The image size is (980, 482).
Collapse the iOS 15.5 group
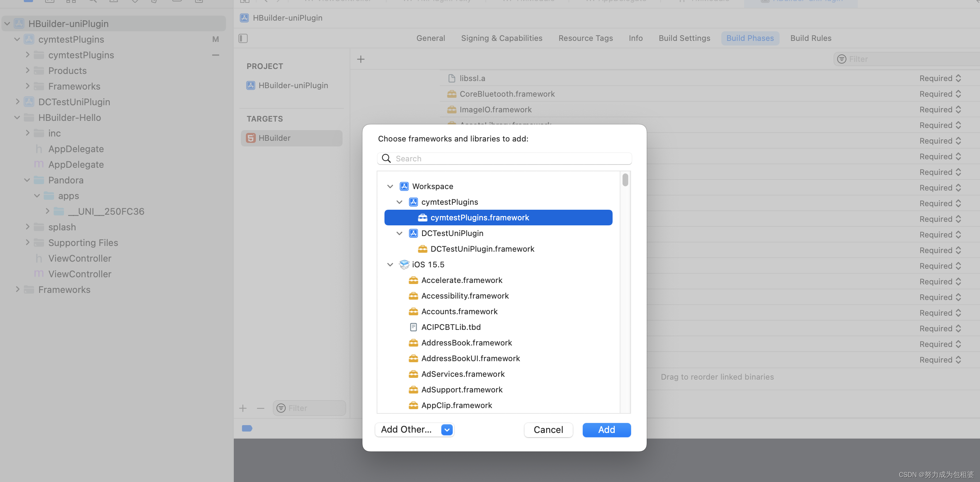pyautogui.click(x=390, y=265)
